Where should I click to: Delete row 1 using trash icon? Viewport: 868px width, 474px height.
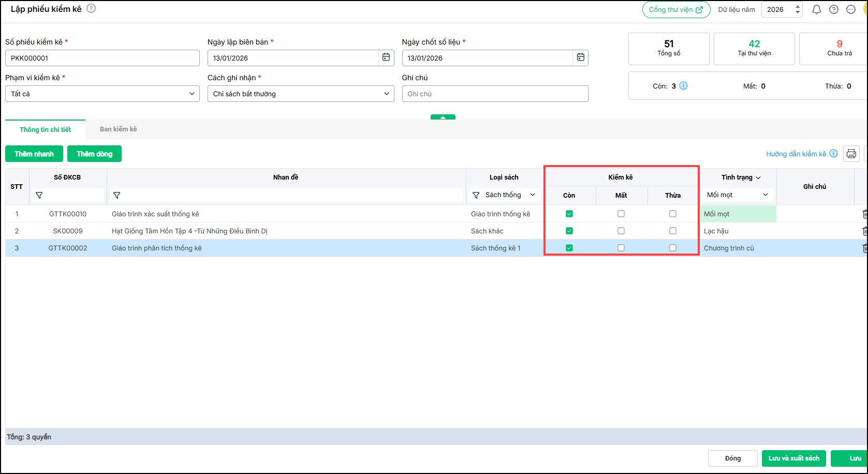pyautogui.click(x=864, y=214)
